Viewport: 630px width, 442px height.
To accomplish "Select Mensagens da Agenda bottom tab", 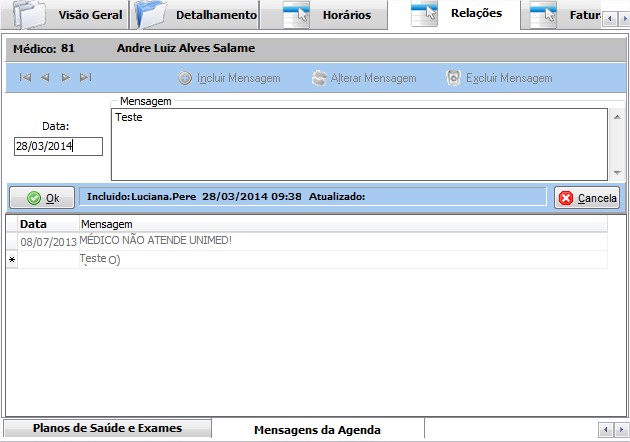I will [x=317, y=429].
